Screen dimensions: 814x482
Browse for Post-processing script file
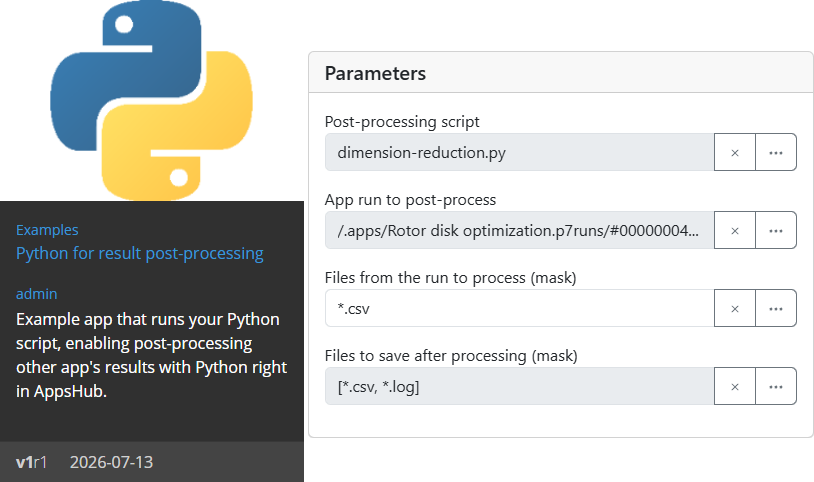776,152
